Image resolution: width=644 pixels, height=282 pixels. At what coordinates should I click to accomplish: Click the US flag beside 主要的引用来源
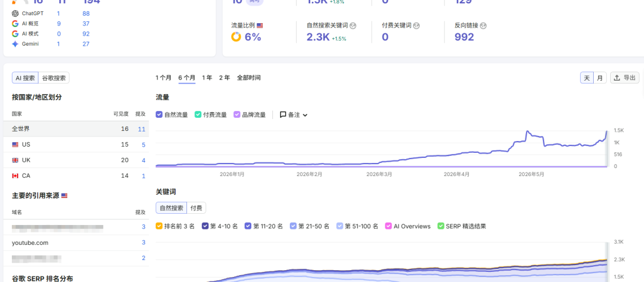coord(64,196)
